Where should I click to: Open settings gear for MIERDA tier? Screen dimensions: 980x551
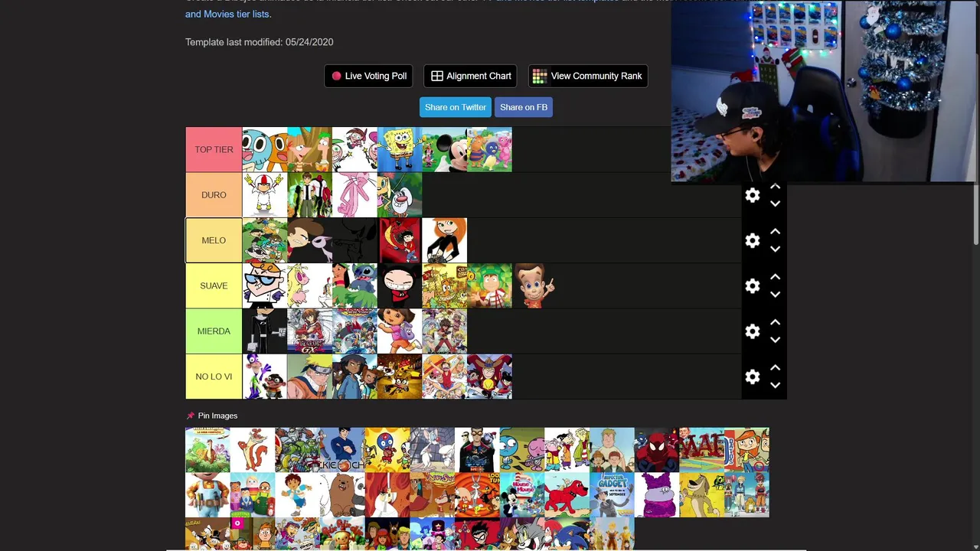(x=753, y=331)
